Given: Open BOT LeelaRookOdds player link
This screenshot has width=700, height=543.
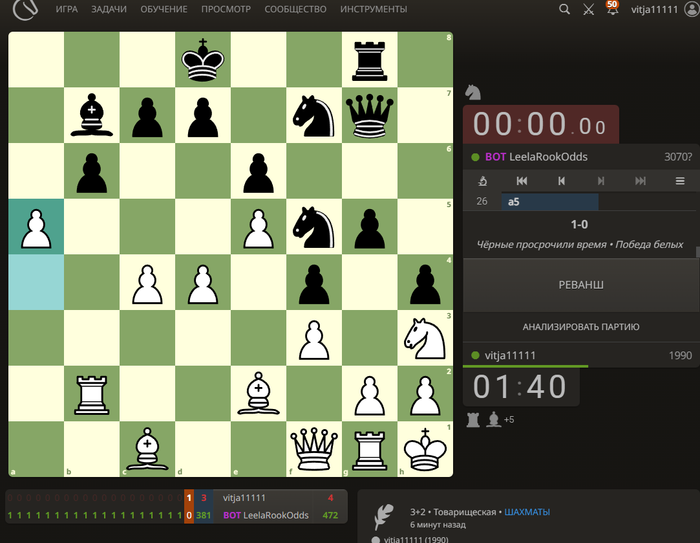Looking at the screenshot, I should click(x=536, y=157).
